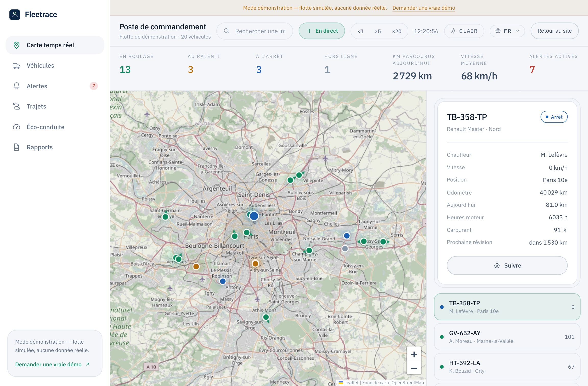
Task: Click the clock reading 12:20:56
Action: 426,31
